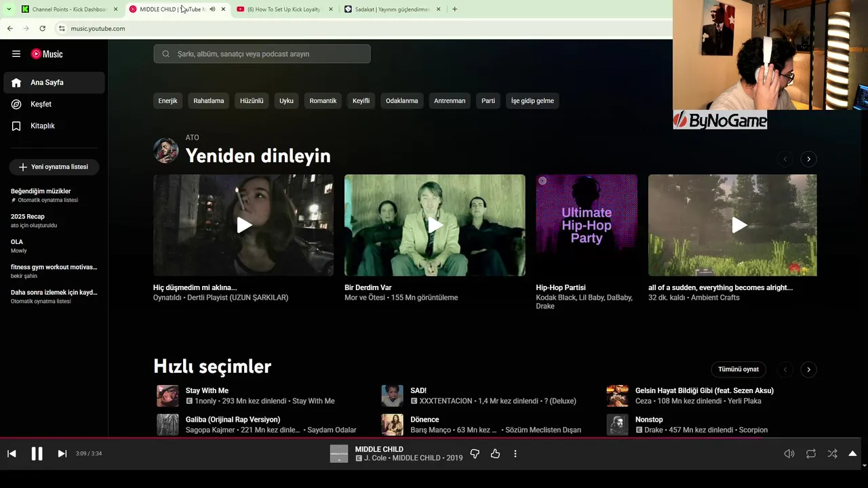
Task: Open the hamburger guide menu
Action: click(x=16, y=54)
